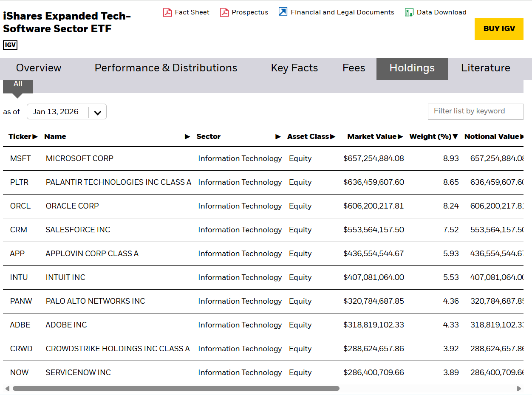Screen dimensions: 532x395
Task: Click ORACLE CORP name cell
Action: pyautogui.click(x=72, y=206)
